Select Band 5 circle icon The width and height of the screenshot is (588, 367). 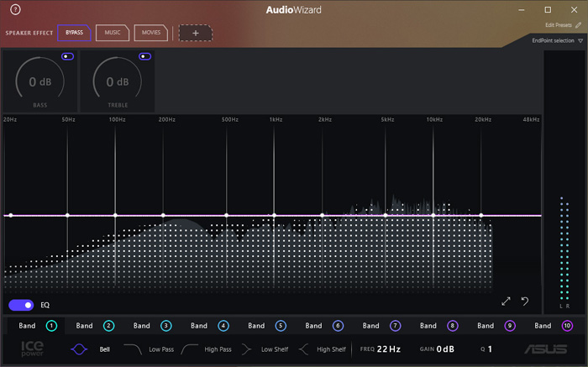(281, 326)
